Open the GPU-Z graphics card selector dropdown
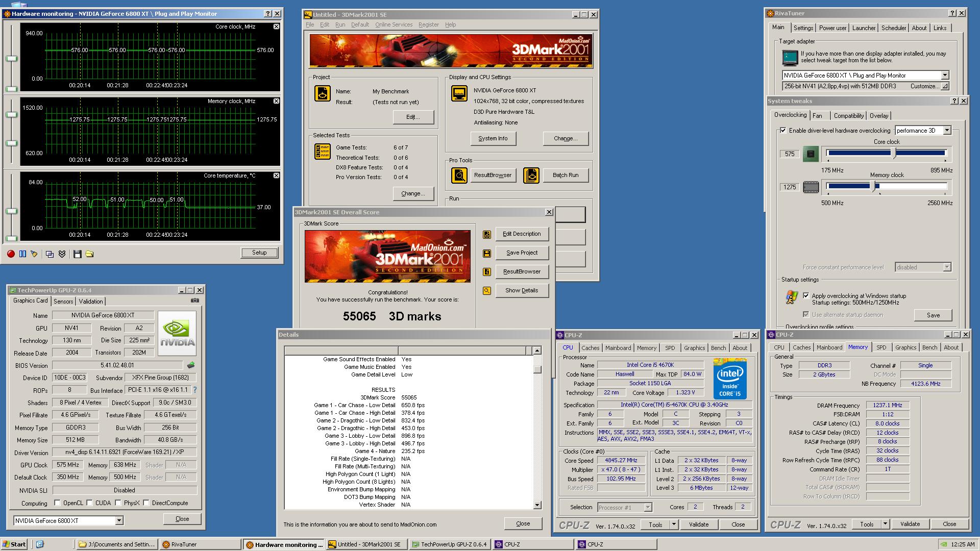 click(x=119, y=520)
